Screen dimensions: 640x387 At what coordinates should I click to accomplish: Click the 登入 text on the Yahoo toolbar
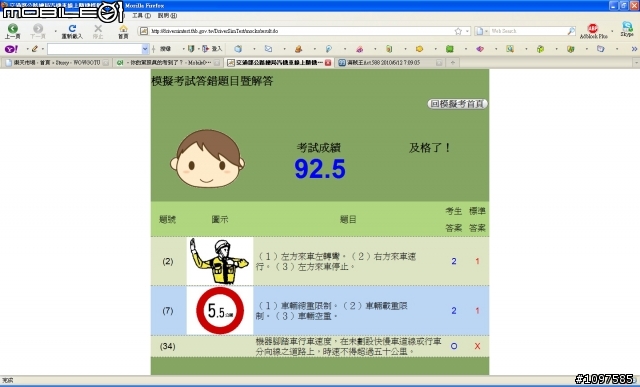click(x=217, y=49)
